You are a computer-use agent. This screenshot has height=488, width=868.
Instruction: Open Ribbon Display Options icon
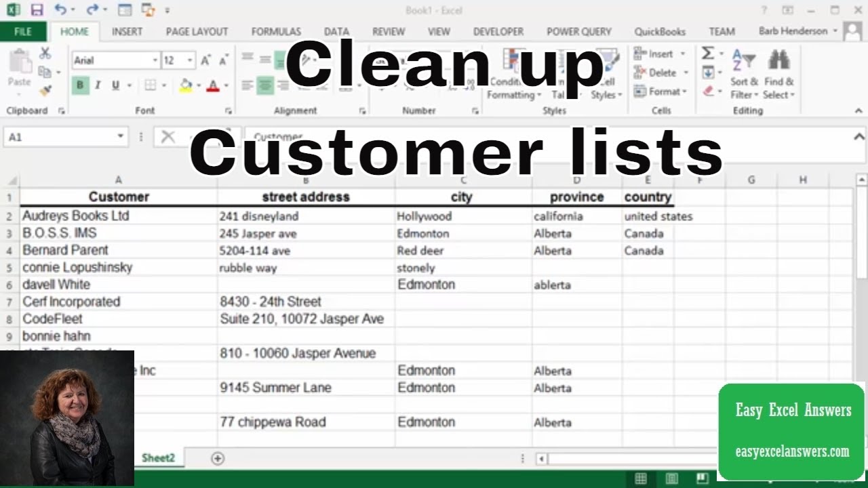coord(787,10)
